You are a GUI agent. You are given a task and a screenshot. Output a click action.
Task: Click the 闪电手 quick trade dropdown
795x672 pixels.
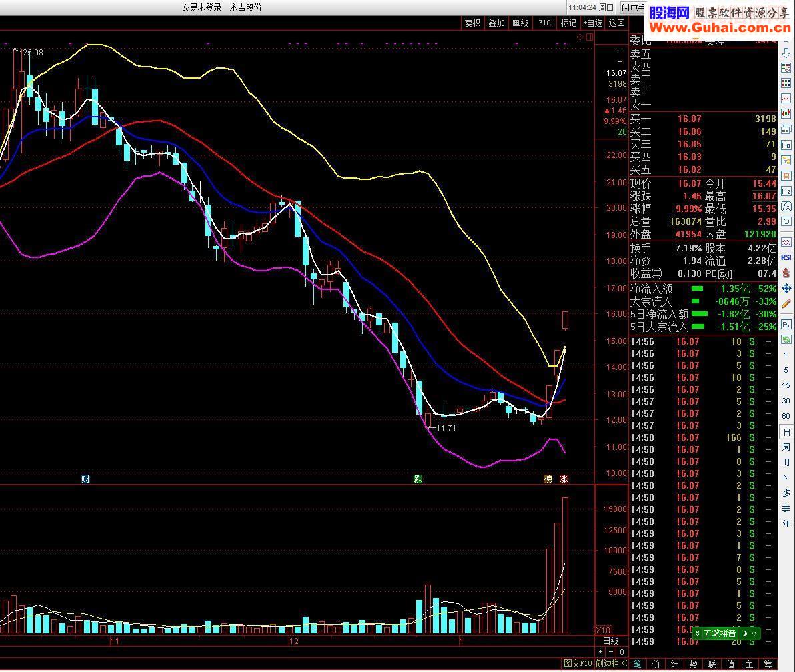(x=633, y=7)
